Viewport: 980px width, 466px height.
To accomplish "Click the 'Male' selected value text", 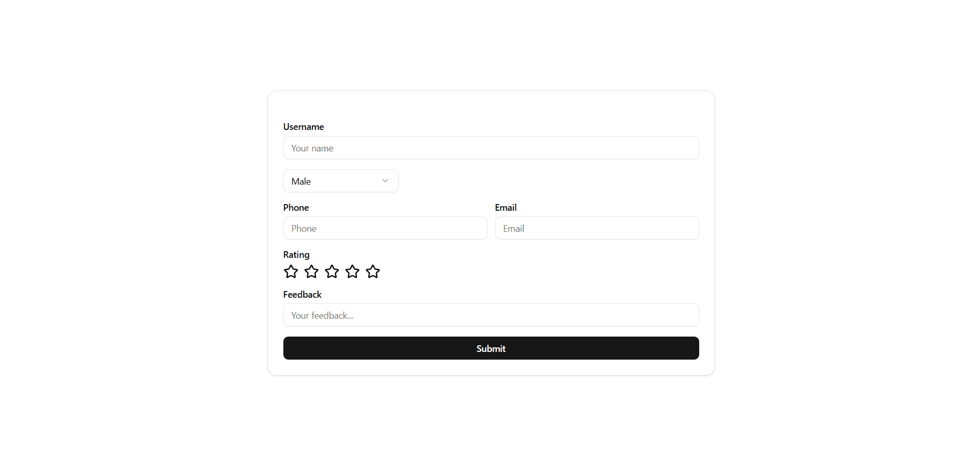I will [301, 182].
